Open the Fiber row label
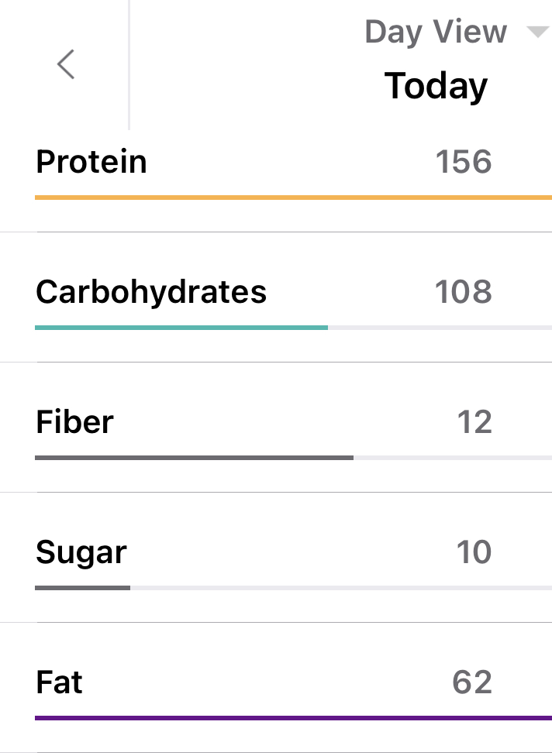The image size is (552, 756). pos(74,422)
